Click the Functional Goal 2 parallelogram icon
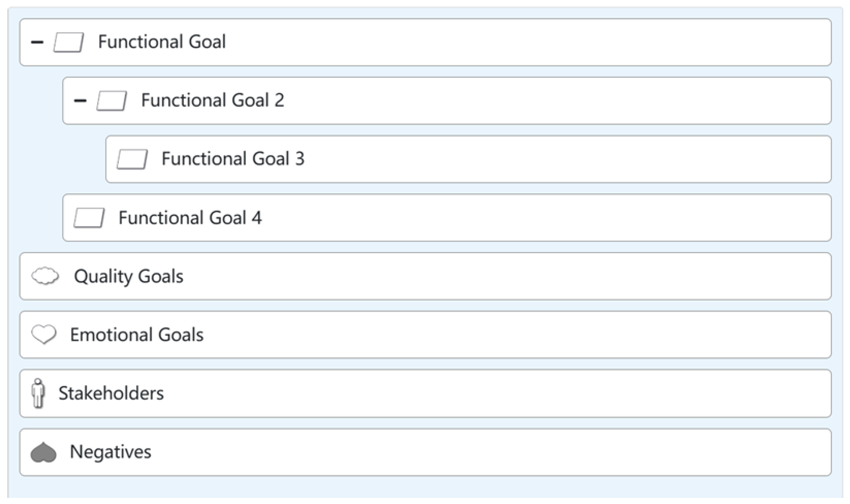Viewport: 850px width, 504px height. pyautogui.click(x=111, y=101)
